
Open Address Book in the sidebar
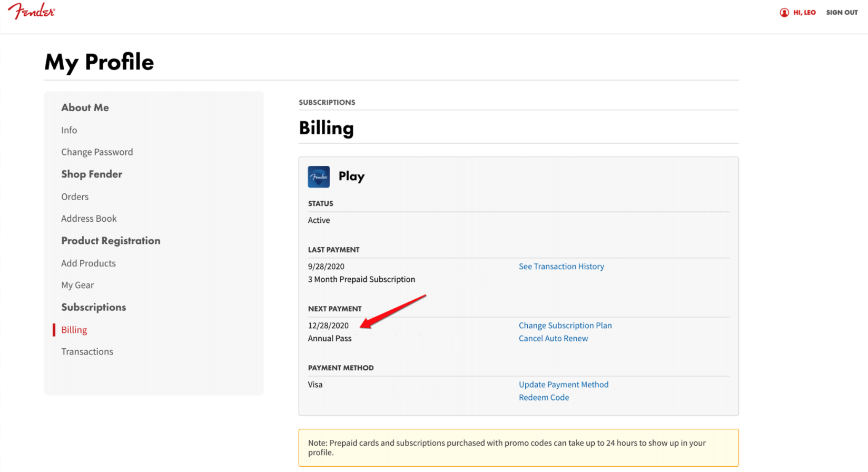89,219
